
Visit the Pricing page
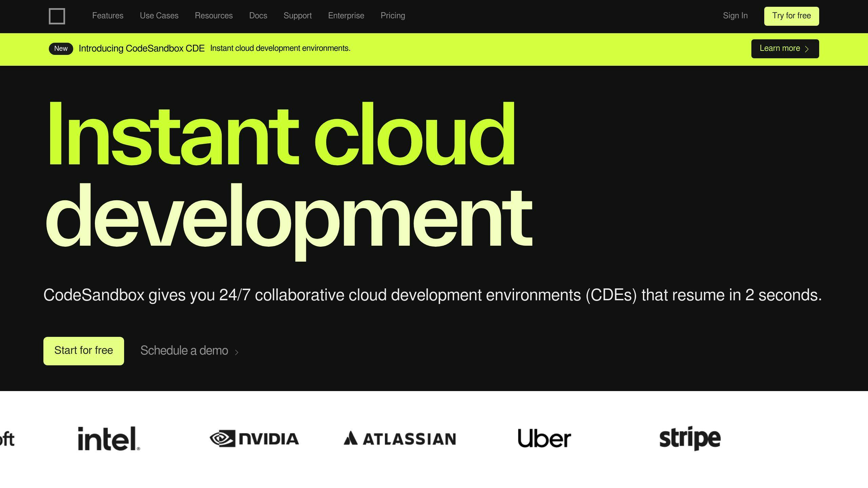point(393,16)
